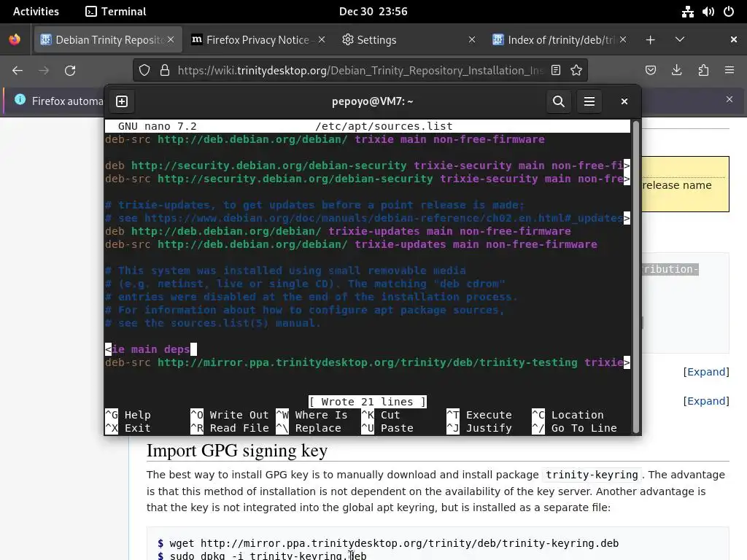Click 'Wrote 21 lines' status message in nano

368,402
